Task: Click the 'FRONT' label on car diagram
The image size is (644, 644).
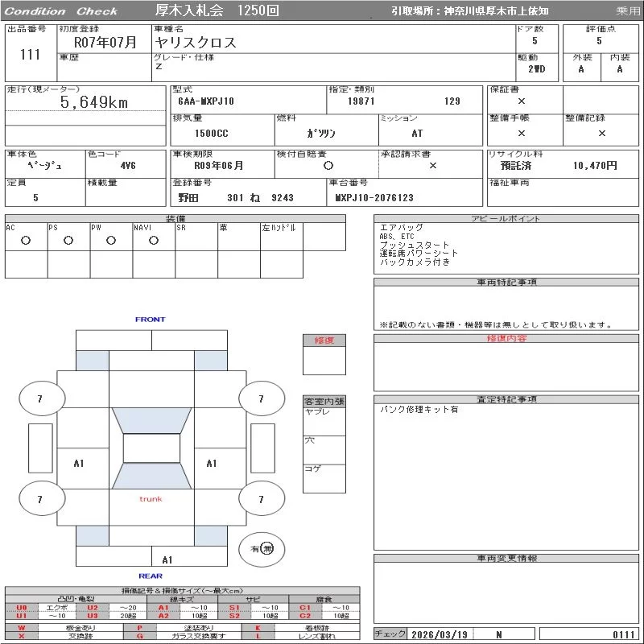Action: pyautogui.click(x=150, y=320)
